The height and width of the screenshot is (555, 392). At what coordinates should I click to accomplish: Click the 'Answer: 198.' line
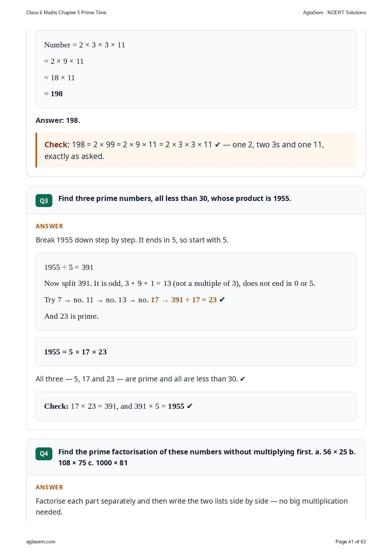click(x=58, y=120)
